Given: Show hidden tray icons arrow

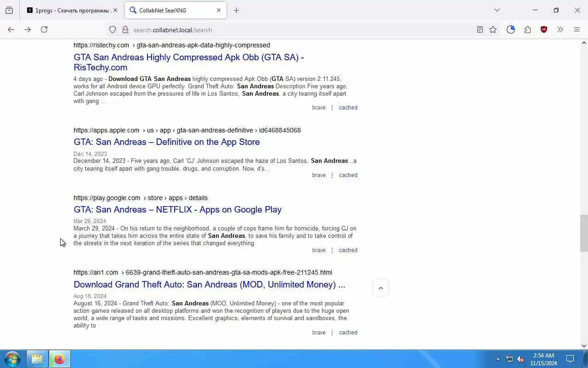Looking at the screenshot, I should click(498, 359).
